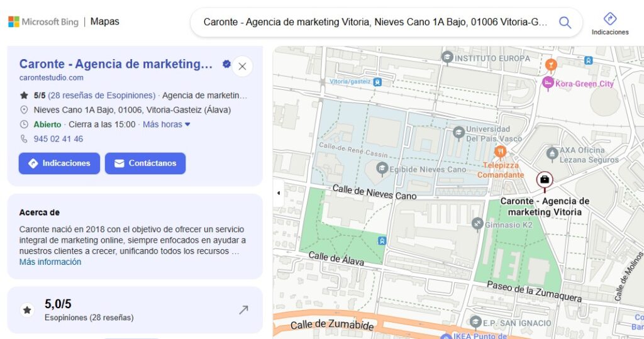Click the Contáctanos button
Image resolution: width=644 pixels, height=339 pixels.
145,163
